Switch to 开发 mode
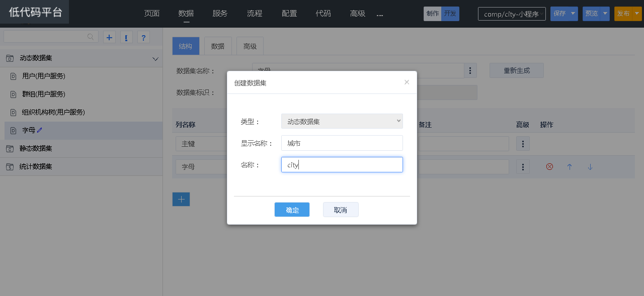644x296 pixels. pos(450,14)
